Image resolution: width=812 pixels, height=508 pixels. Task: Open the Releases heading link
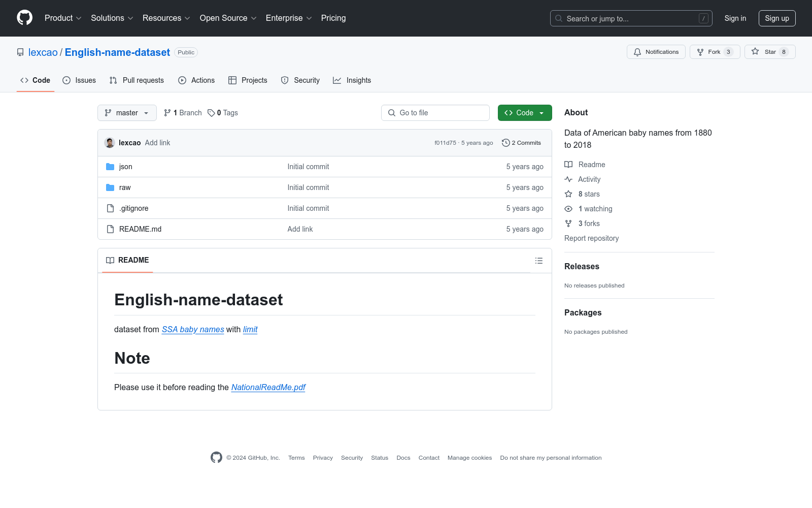point(582,266)
